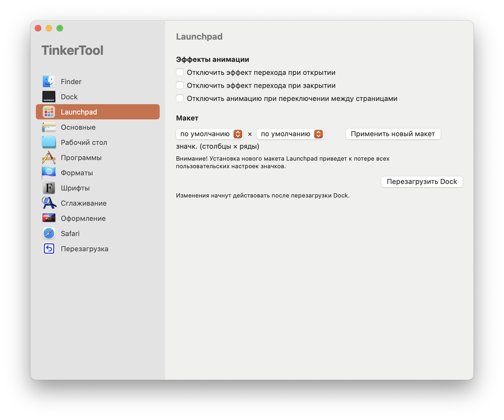
Task: Open Программы using its pencil-and-ruler icon
Action: point(49,157)
